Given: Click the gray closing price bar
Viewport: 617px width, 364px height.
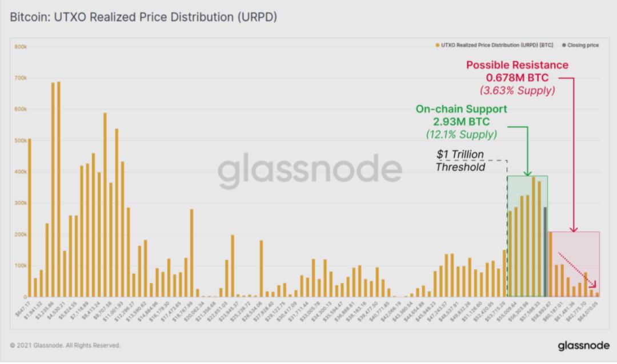Looking at the screenshot, I should pos(545,252).
